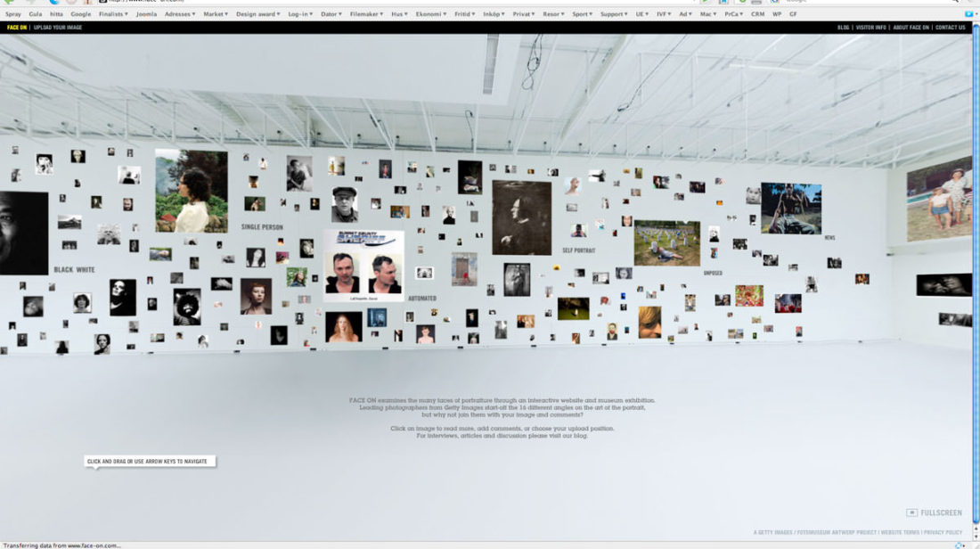The image size is (980, 549).
Task: Expand the Dator bookmark folder
Action: tap(331, 13)
